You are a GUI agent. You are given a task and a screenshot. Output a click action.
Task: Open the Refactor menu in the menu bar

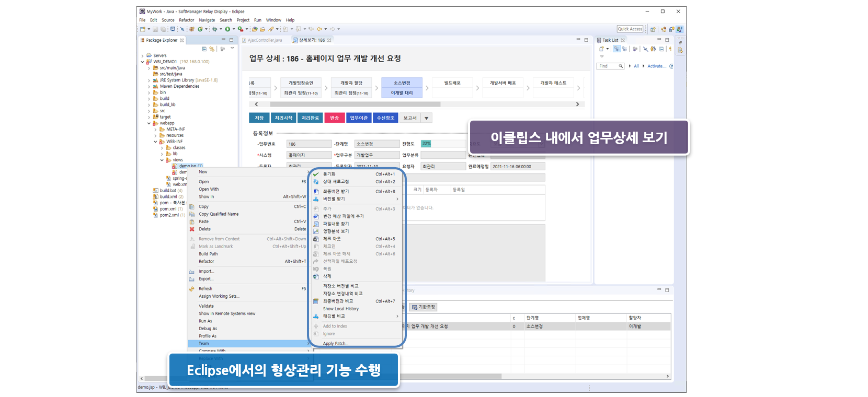coord(186,20)
